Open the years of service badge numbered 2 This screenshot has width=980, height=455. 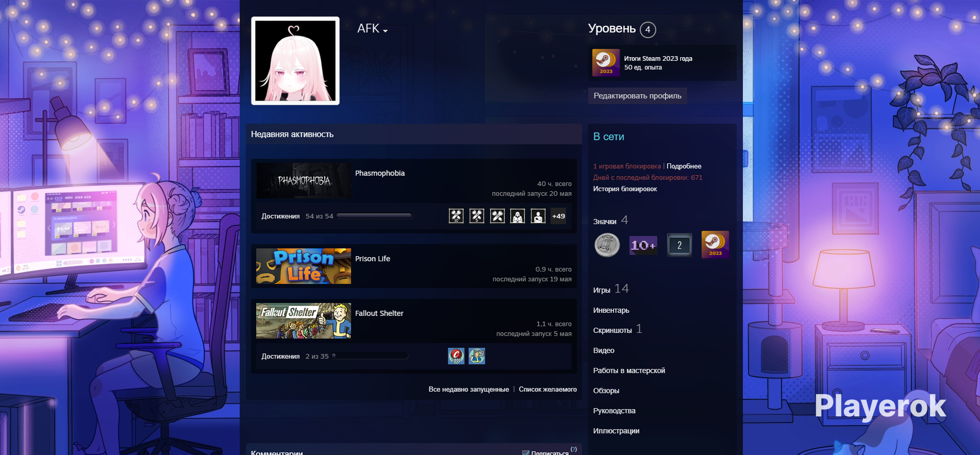click(679, 245)
